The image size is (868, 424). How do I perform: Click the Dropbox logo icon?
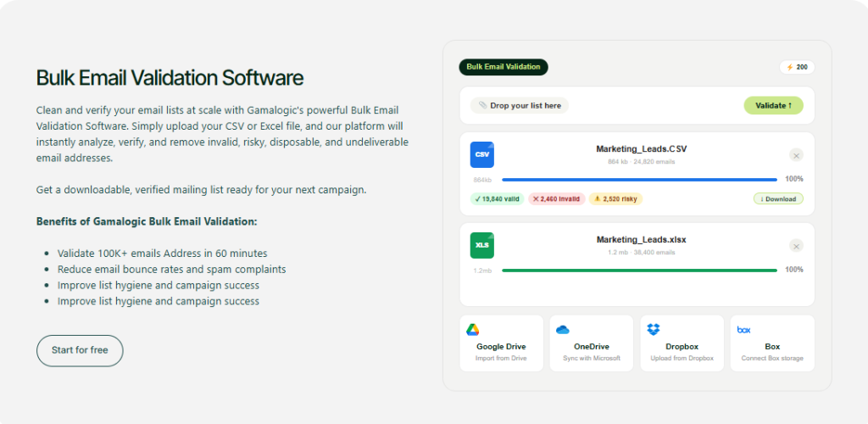654,330
